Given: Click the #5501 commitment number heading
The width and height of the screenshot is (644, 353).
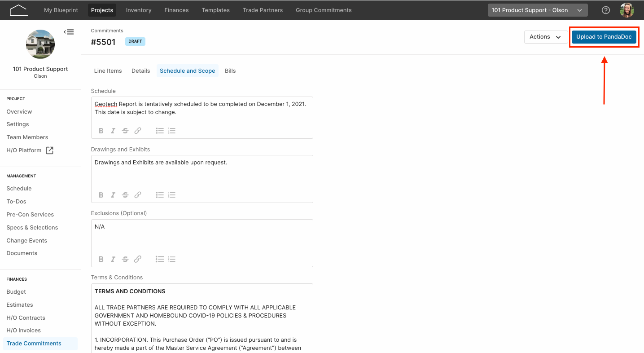Looking at the screenshot, I should coord(103,42).
